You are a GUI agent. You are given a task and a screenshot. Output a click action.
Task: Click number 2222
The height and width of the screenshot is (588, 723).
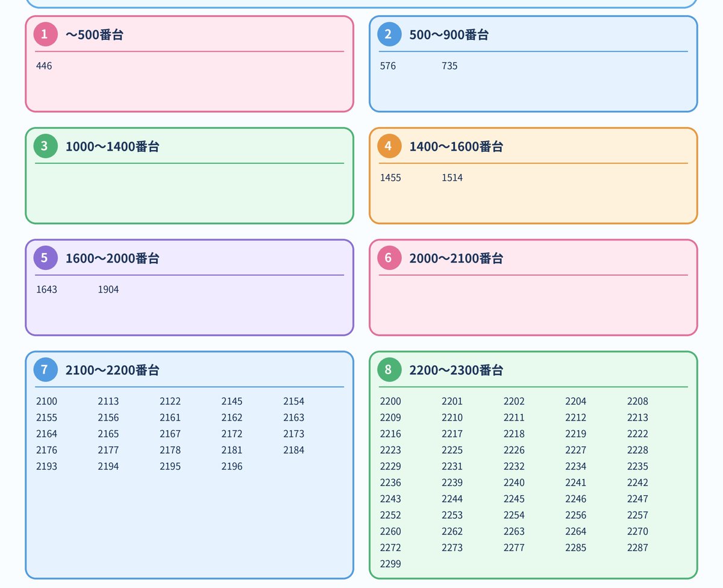(637, 434)
